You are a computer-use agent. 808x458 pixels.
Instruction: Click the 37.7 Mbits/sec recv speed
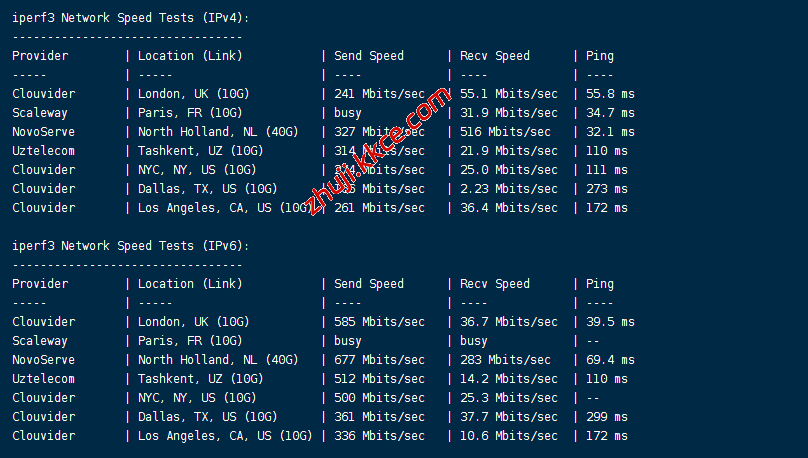click(509, 417)
